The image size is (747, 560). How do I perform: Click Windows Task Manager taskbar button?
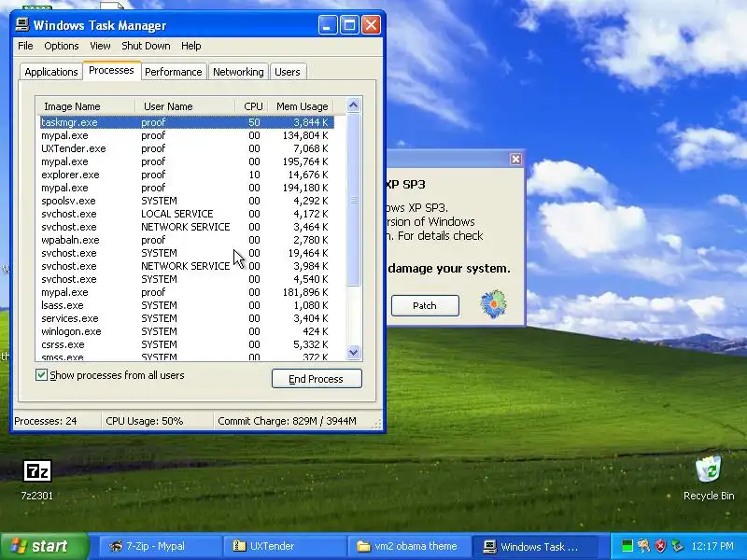(533, 546)
